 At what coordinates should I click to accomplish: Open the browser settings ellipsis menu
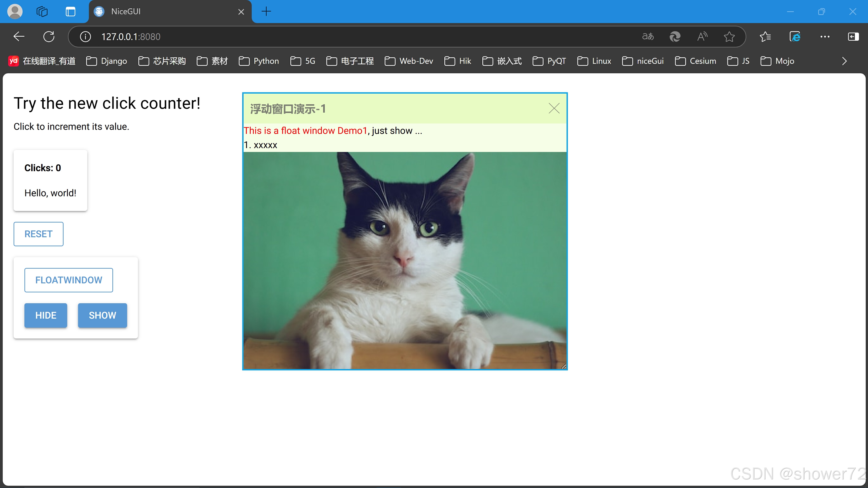825,36
